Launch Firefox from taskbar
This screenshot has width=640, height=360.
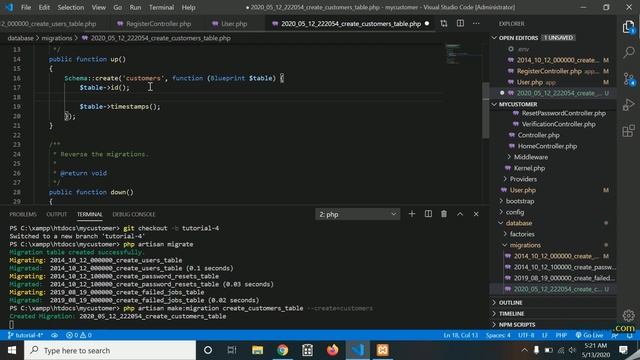tap(332, 350)
